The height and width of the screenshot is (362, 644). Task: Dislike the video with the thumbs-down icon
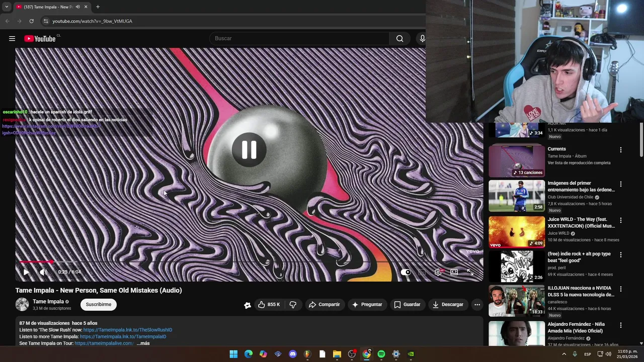pos(293,304)
